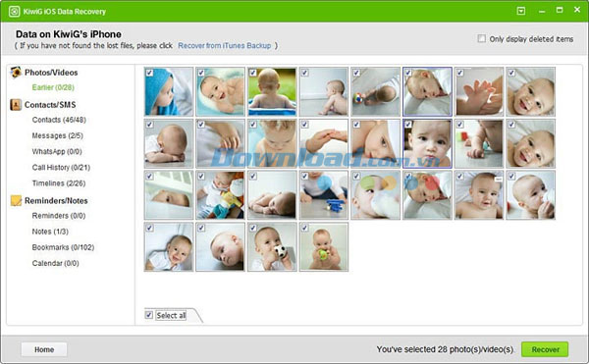Open Call History (0/21) item
The width and height of the screenshot is (589, 364).
(61, 168)
